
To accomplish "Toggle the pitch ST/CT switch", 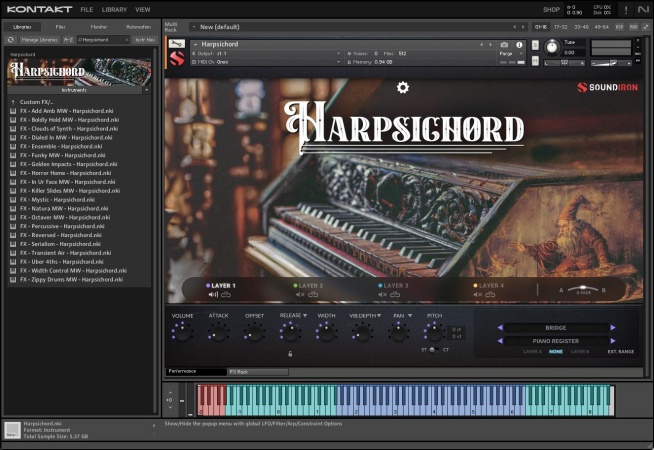I will click(434, 349).
